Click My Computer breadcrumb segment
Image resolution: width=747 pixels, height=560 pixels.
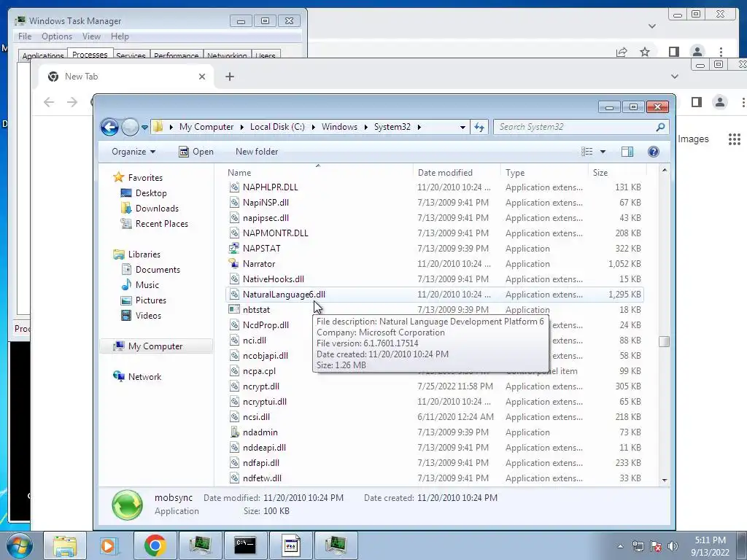click(206, 127)
